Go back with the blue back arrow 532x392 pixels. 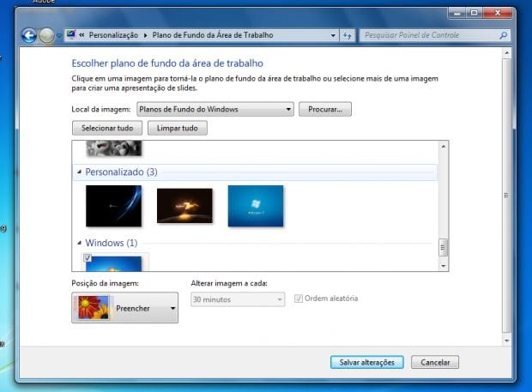29,35
